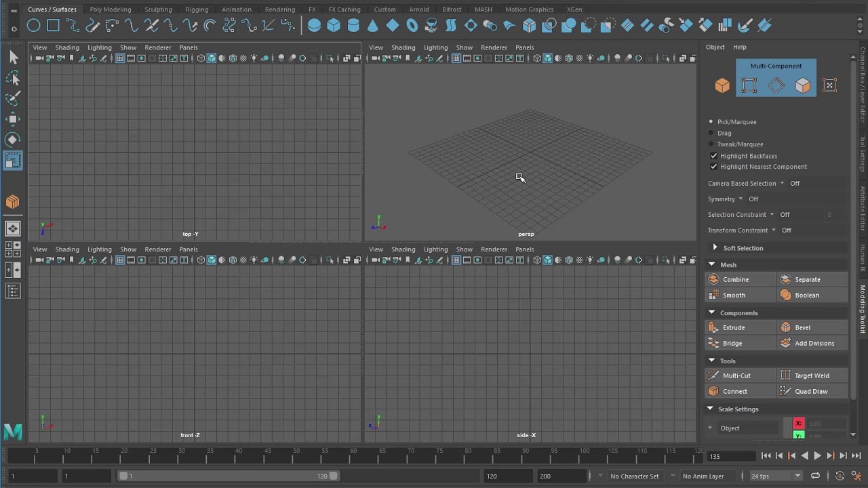Open the Object menu in the Modeling Toolkit

tap(715, 47)
